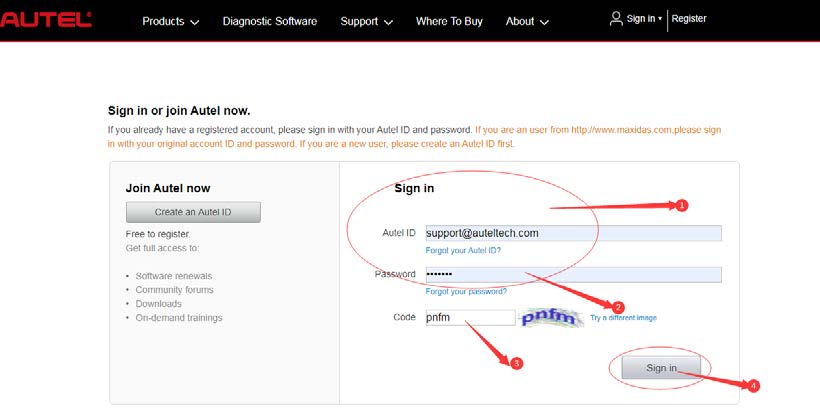Click the Free to register text
820x411 pixels.
point(158,234)
